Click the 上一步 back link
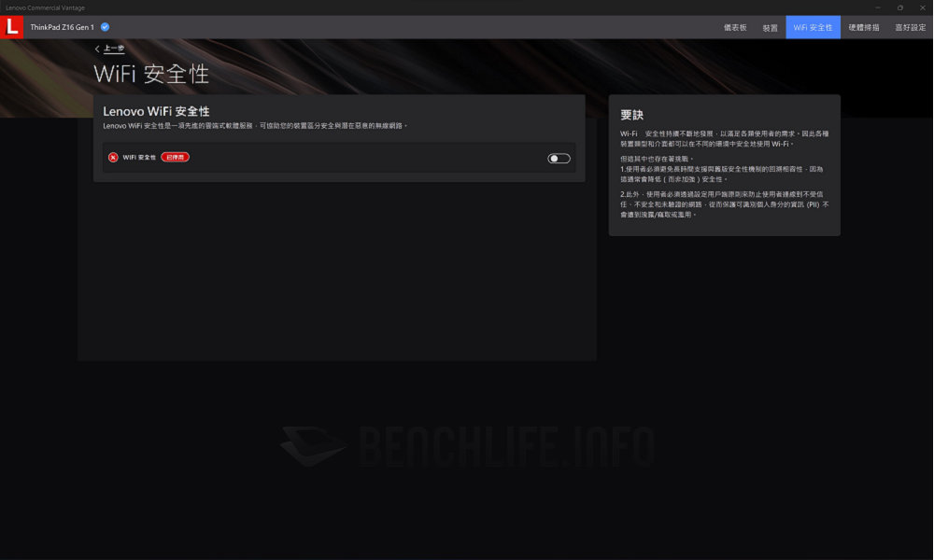The height and width of the screenshot is (560, 934). click(113, 49)
